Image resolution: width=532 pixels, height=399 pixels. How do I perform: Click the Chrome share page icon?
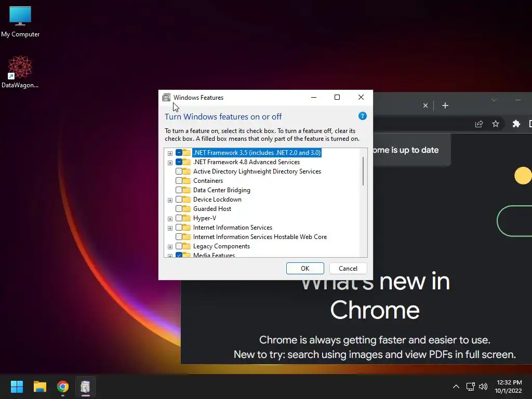coord(478,124)
